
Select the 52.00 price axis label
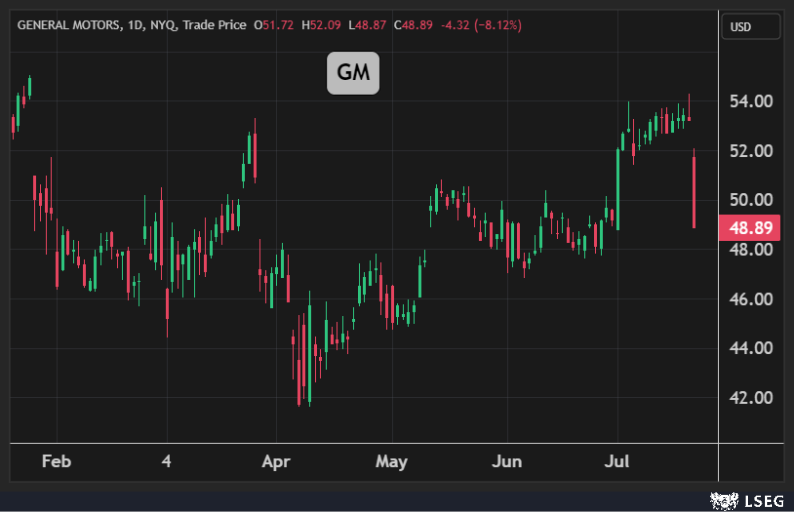(750, 150)
